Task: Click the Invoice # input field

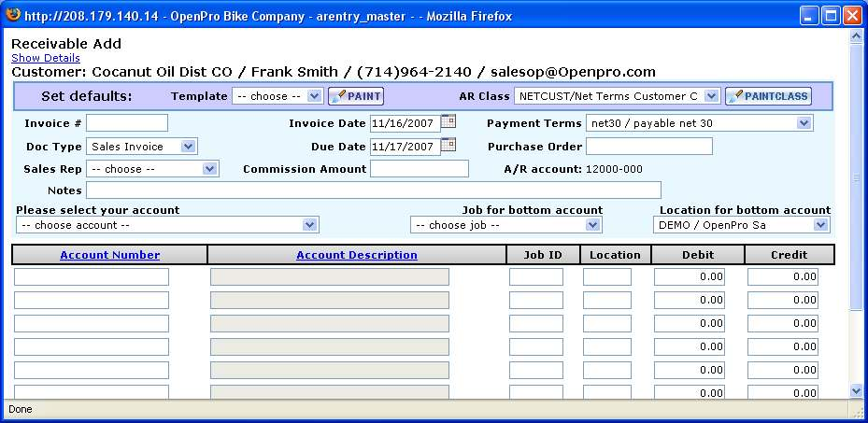Action: (127, 123)
